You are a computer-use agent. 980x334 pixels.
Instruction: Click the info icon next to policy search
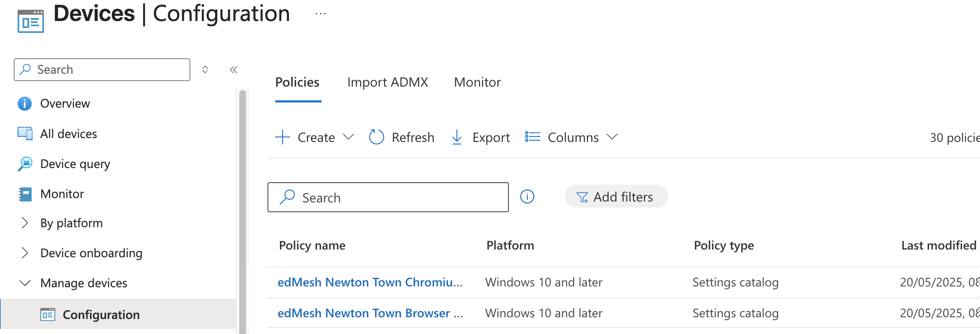(x=527, y=197)
